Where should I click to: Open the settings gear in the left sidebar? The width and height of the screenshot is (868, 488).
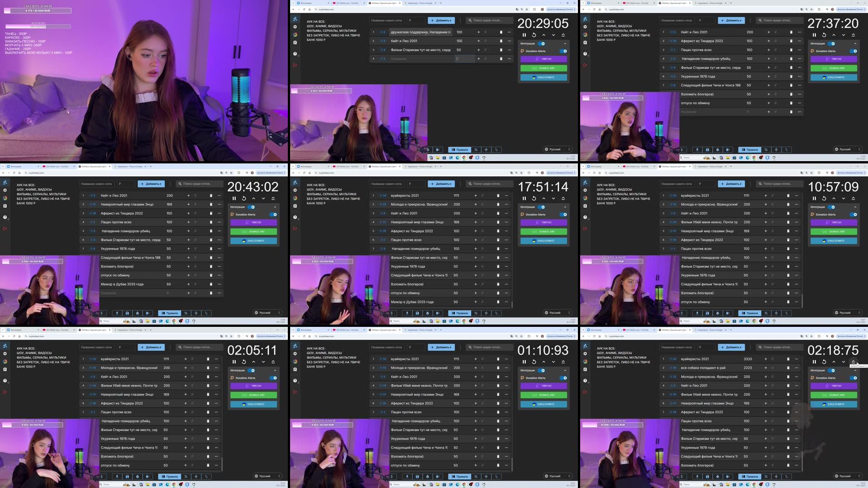tap(5, 190)
